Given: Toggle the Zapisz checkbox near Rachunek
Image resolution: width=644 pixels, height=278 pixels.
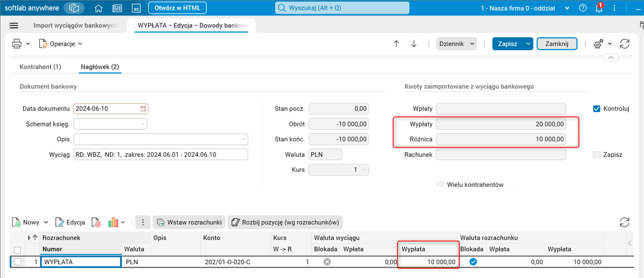Looking at the screenshot, I should [x=597, y=155].
